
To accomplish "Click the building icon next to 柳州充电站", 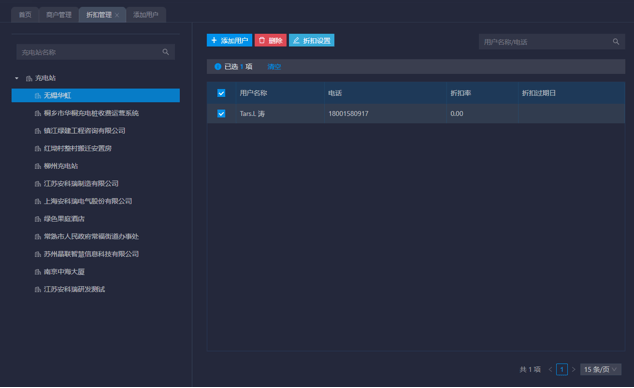I will tap(38, 166).
